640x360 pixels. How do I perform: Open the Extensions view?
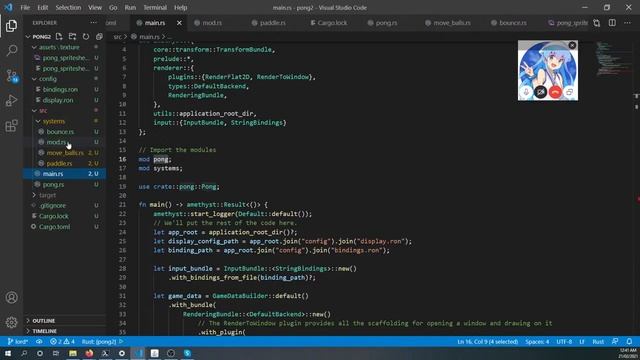click(11, 125)
